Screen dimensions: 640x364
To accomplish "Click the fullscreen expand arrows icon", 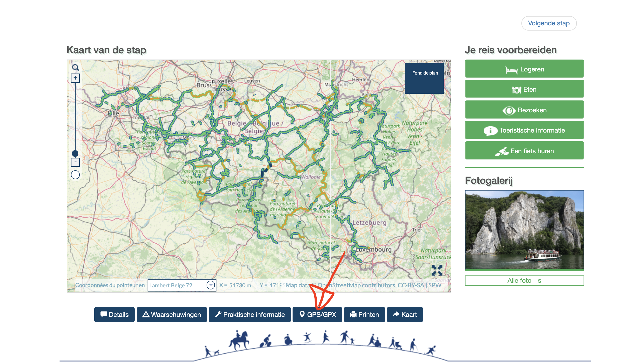I will 437,270.
